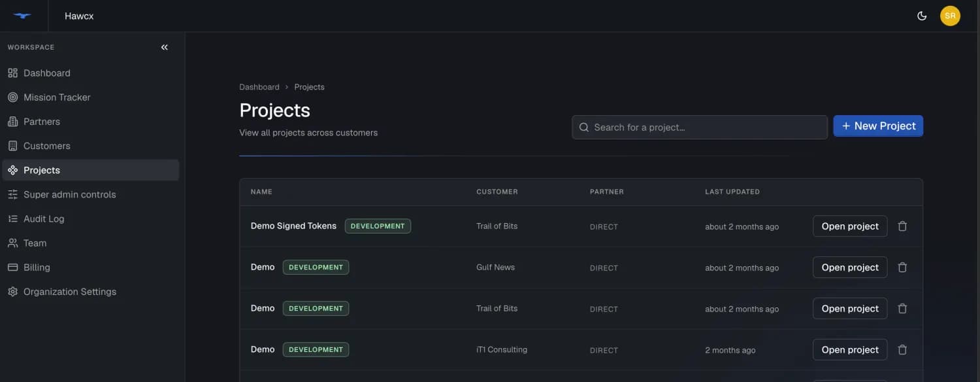Click the Demo Signed Tokens project name
980x382 pixels.
coord(293,226)
